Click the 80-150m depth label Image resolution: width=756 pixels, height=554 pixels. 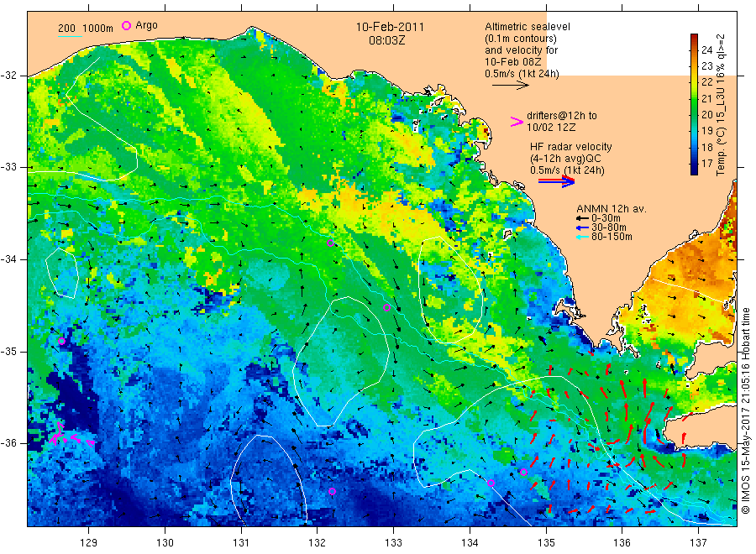tap(612, 237)
